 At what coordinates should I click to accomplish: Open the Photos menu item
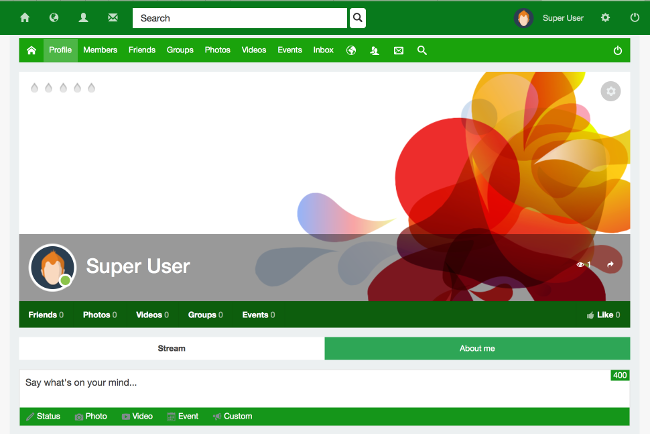click(x=218, y=50)
